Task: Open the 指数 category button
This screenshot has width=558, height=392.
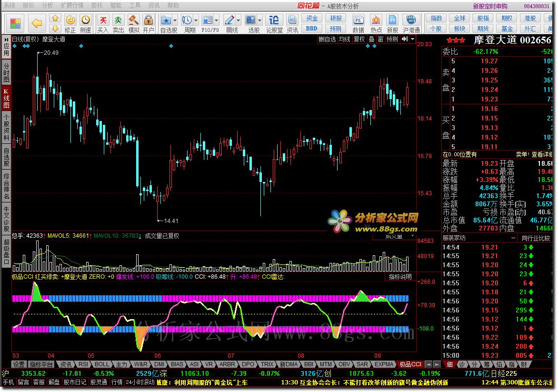Action: click(x=436, y=18)
